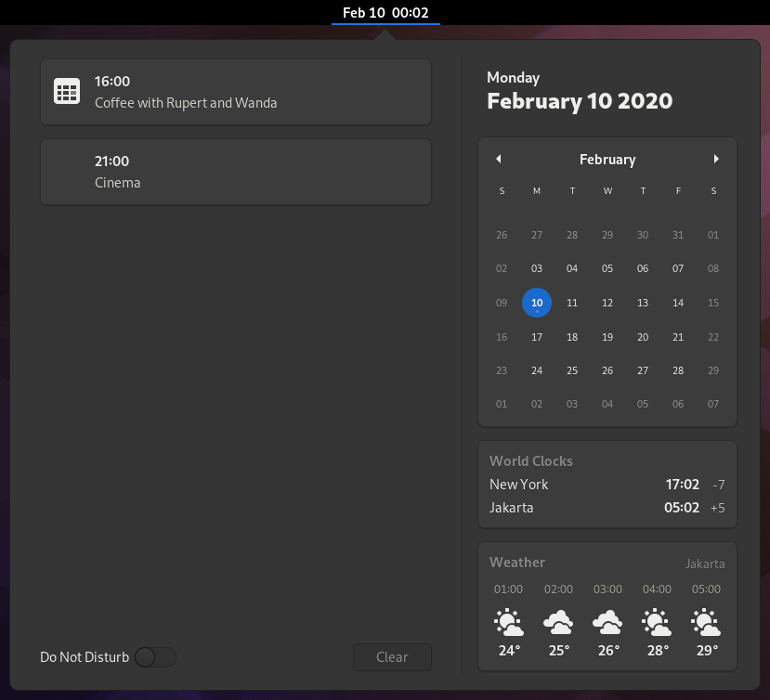770x700 pixels.
Task: Click the calendar icon on the 16:00 event
Action: 67,91
